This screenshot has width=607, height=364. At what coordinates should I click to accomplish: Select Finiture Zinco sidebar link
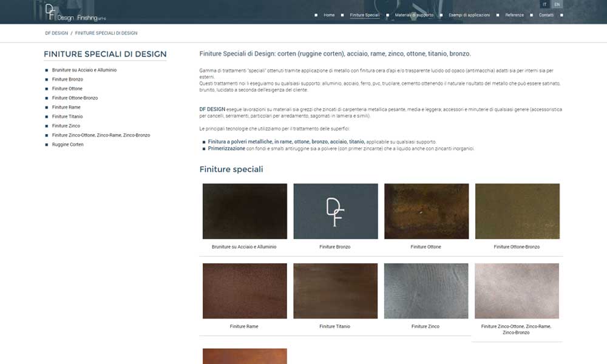66,126
